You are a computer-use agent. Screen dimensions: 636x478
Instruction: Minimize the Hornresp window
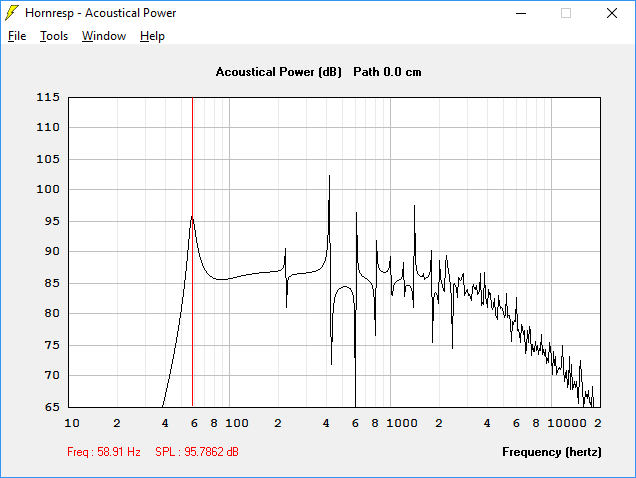click(x=521, y=13)
